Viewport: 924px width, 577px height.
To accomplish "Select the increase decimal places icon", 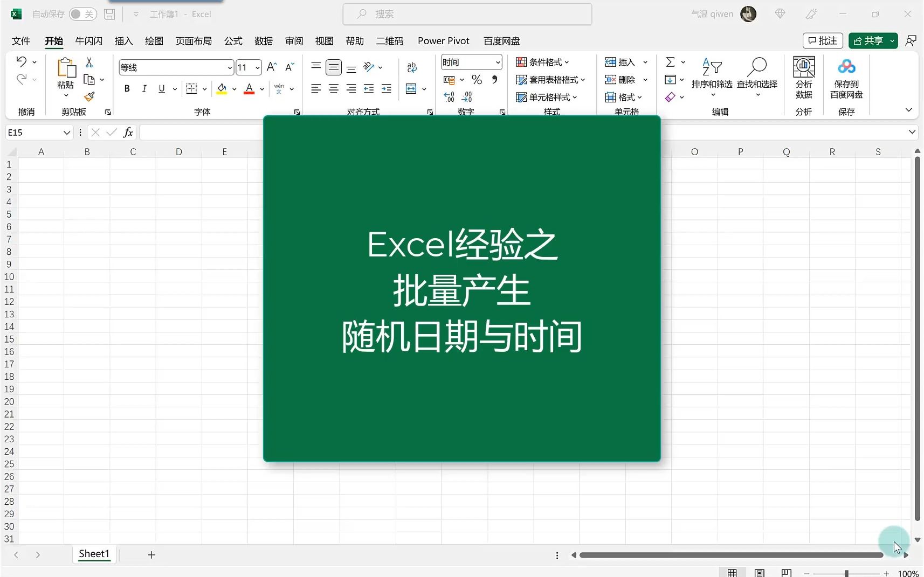I will point(448,96).
